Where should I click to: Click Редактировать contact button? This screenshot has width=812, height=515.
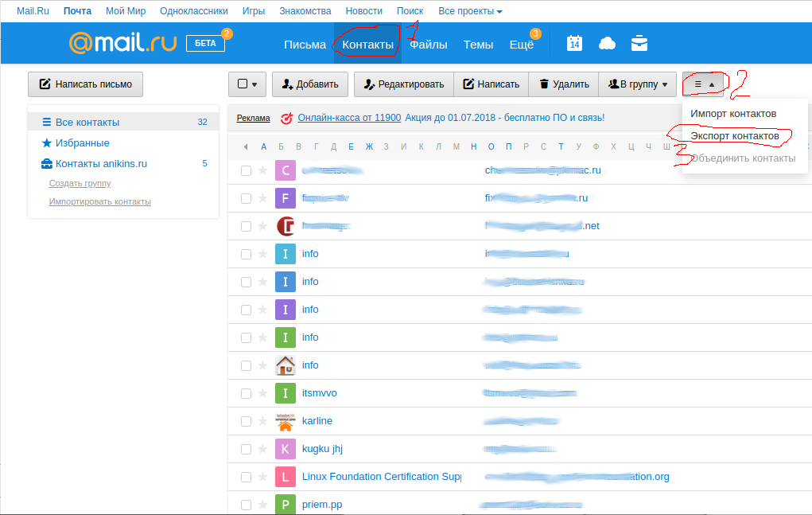click(x=404, y=84)
